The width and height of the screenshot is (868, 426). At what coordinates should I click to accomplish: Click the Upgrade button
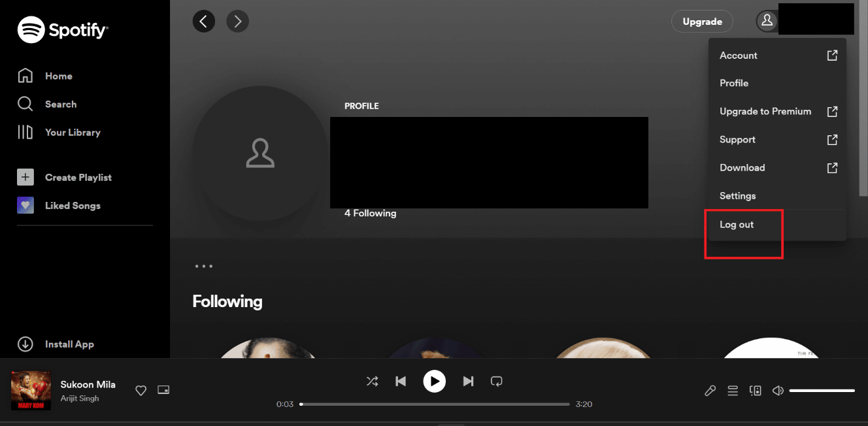click(702, 22)
